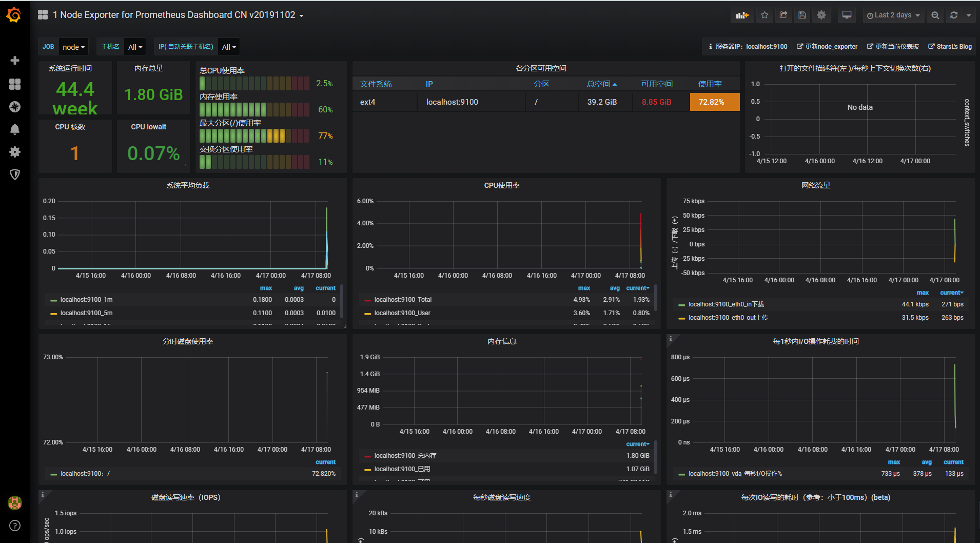Expand the 主机名 All dropdown
The image size is (980, 543).
pos(135,47)
